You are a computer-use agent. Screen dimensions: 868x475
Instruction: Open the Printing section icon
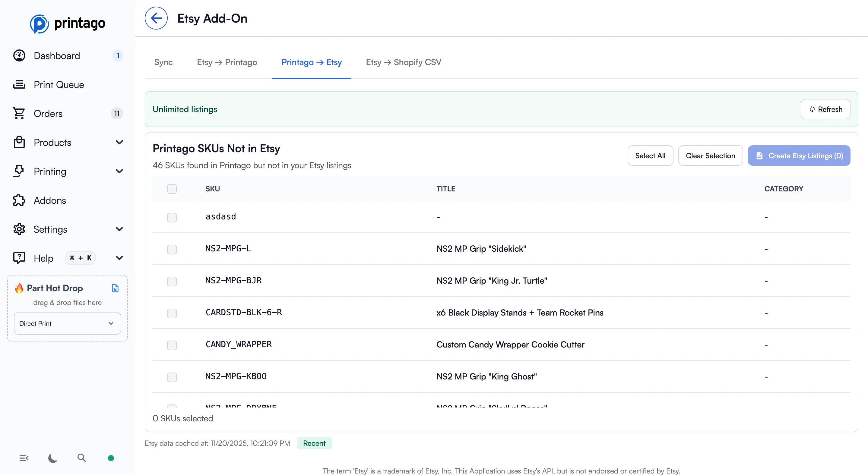[x=19, y=171]
